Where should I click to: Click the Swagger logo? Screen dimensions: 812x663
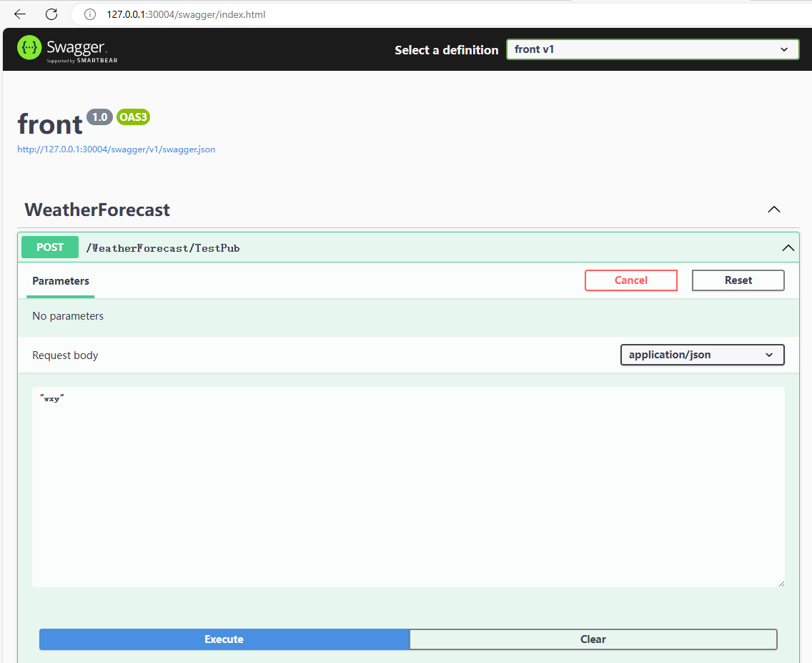coord(67,49)
